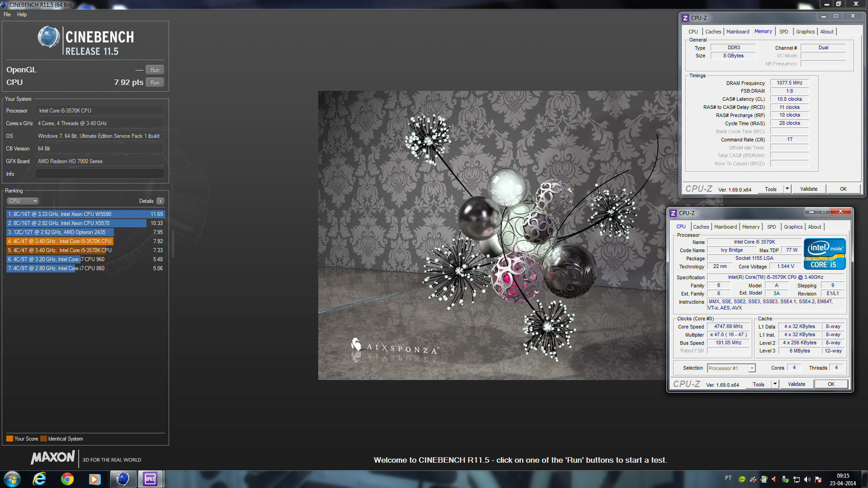The image size is (868, 488).
Task: Launch Google Chrome from the taskbar
Action: (x=67, y=479)
